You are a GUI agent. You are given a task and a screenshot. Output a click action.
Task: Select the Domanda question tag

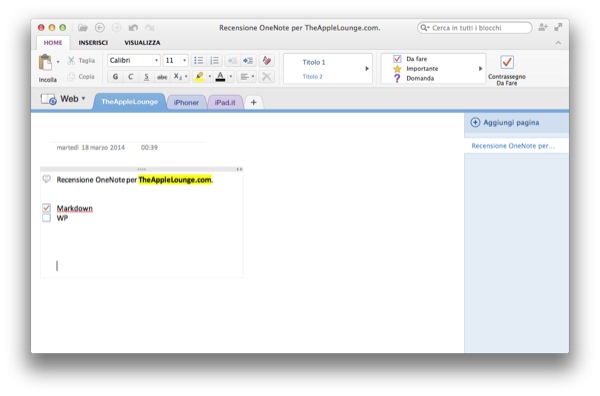[413, 78]
